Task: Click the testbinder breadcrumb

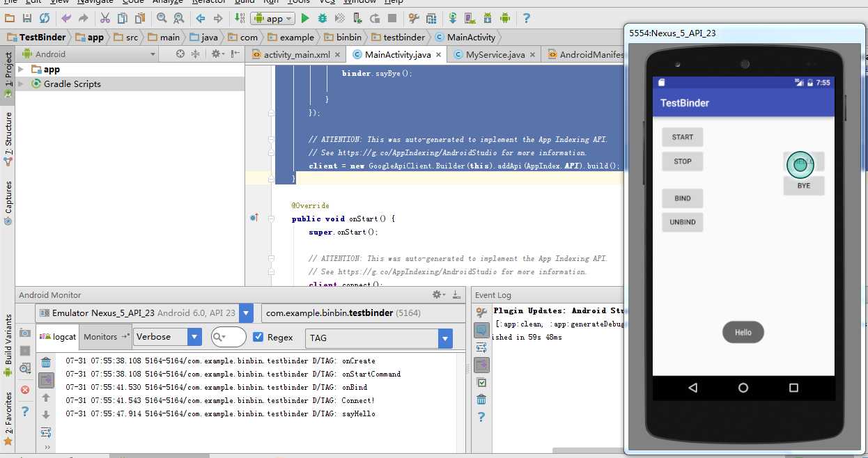Action: [398, 37]
